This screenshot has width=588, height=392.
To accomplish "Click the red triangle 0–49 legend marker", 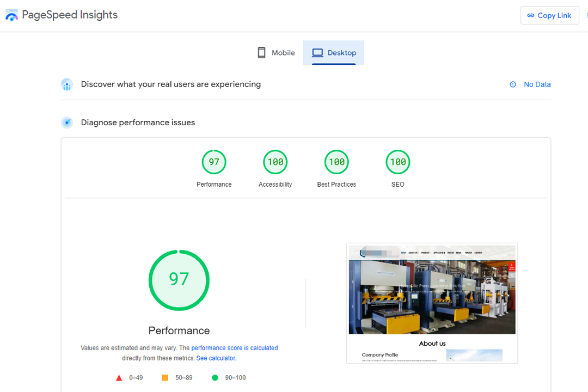I will (119, 378).
